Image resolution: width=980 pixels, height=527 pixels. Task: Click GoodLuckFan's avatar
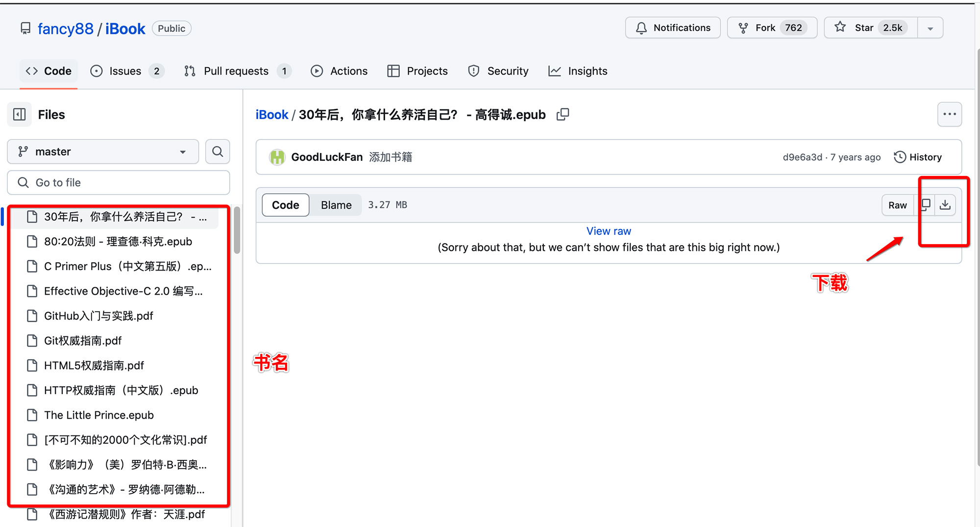277,157
